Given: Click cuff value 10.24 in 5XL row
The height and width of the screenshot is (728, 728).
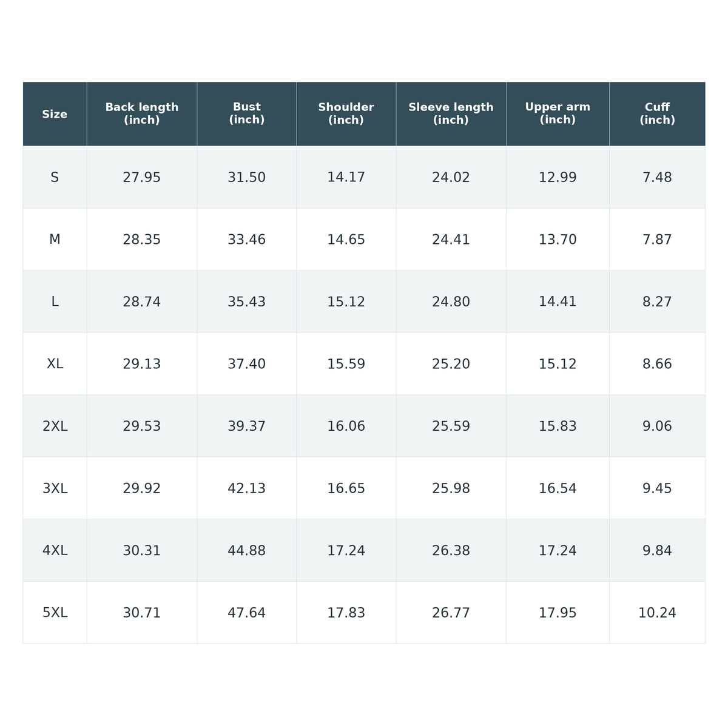Looking at the screenshot, I should coord(658,613).
